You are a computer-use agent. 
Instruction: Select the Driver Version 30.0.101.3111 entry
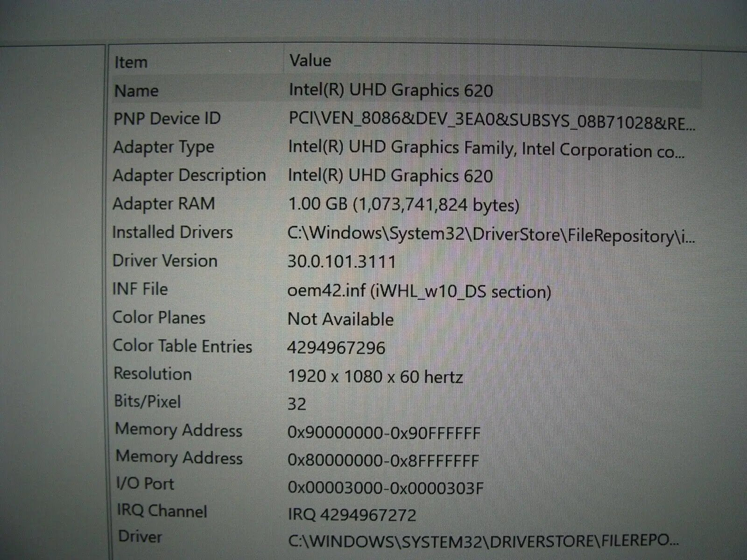click(344, 261)
